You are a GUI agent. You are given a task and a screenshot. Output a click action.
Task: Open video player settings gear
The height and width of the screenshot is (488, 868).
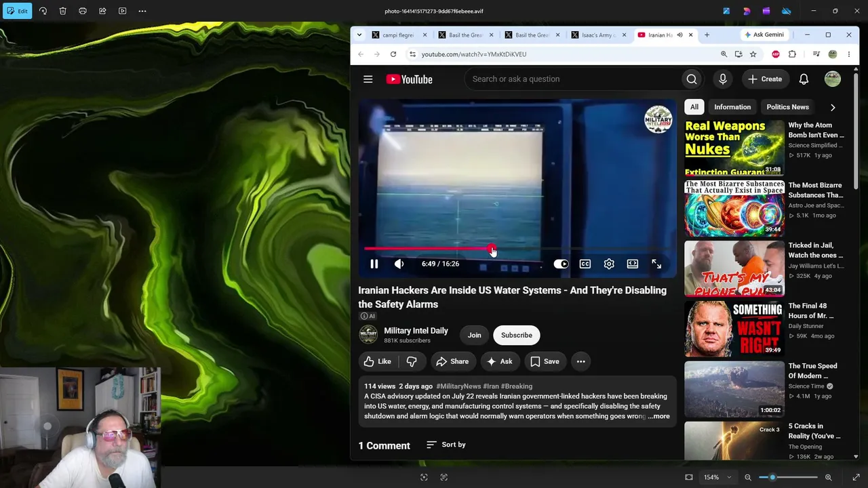coord(609,264)
